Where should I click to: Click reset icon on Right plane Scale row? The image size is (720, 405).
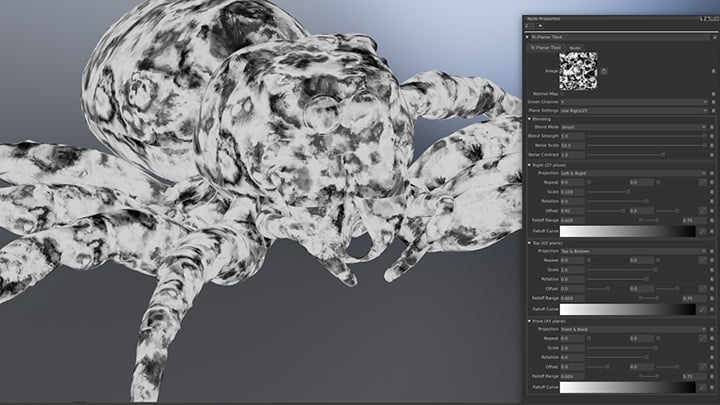click(x=713, y=192)
